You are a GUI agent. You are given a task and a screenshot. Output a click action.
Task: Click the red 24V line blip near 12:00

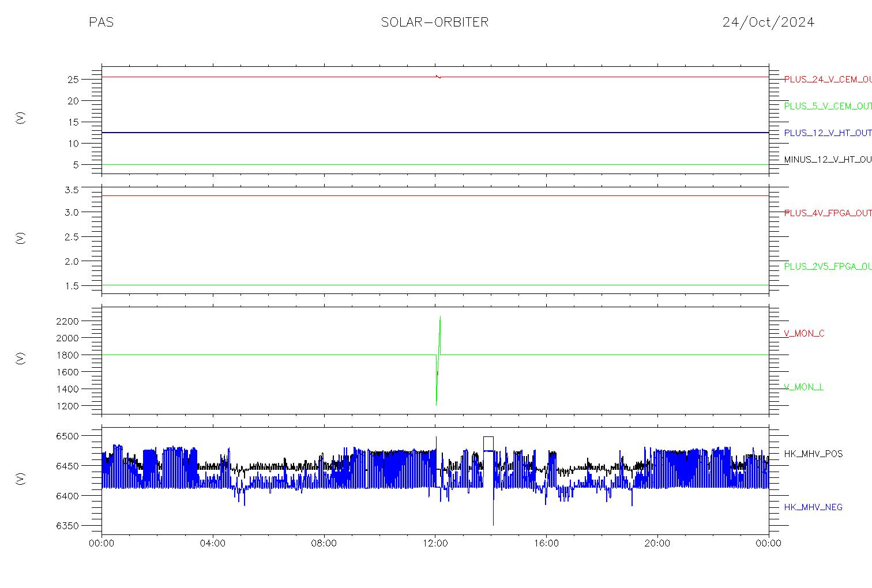click(438, 76)
